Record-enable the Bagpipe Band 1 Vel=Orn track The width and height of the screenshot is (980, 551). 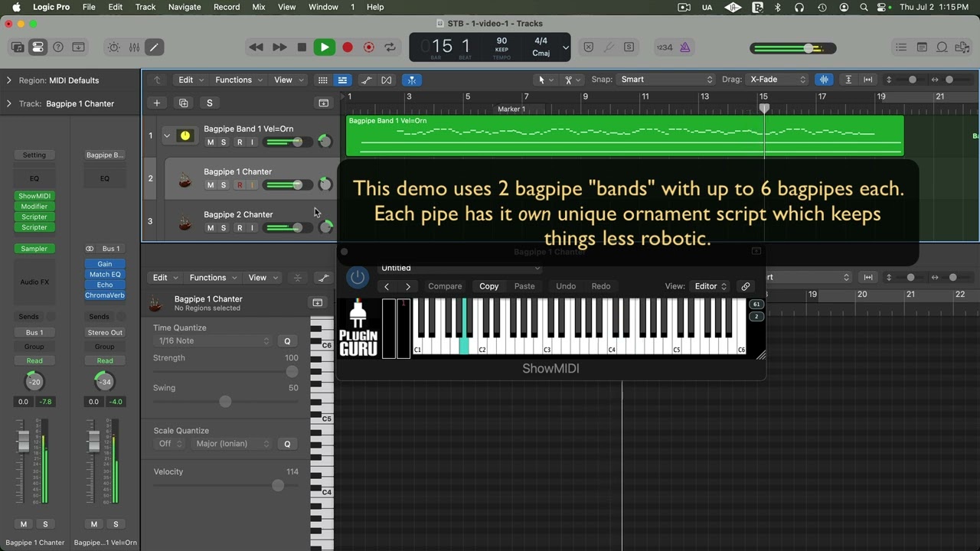pyautogui.click(x=240, y=142)
